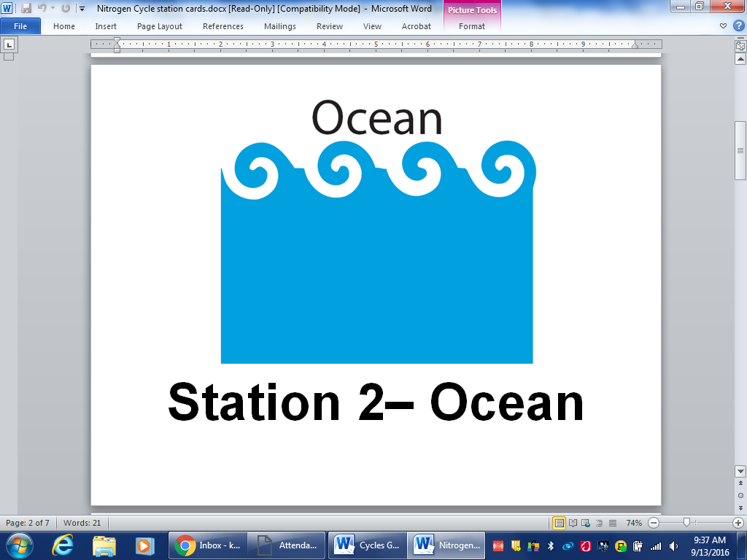Click the Redo icon in Quick Access Toolbar
This screenshot has height=560, width=747.
point(66,8)
